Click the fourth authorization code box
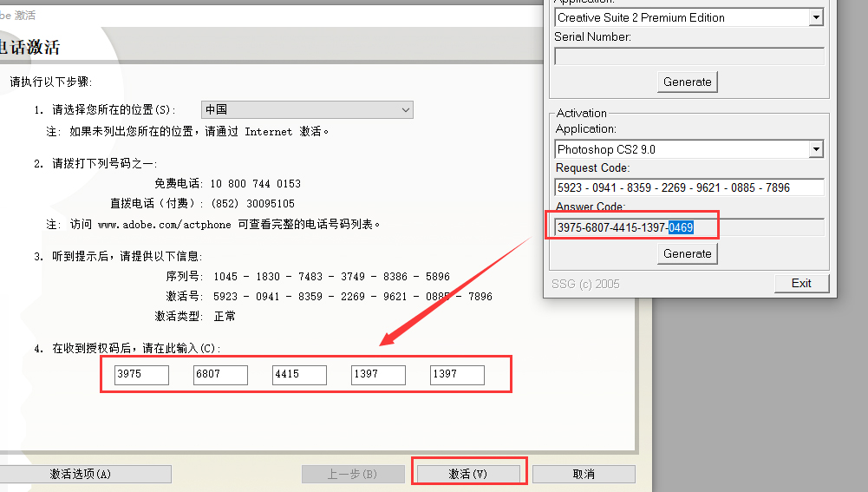 click(378, 375)
